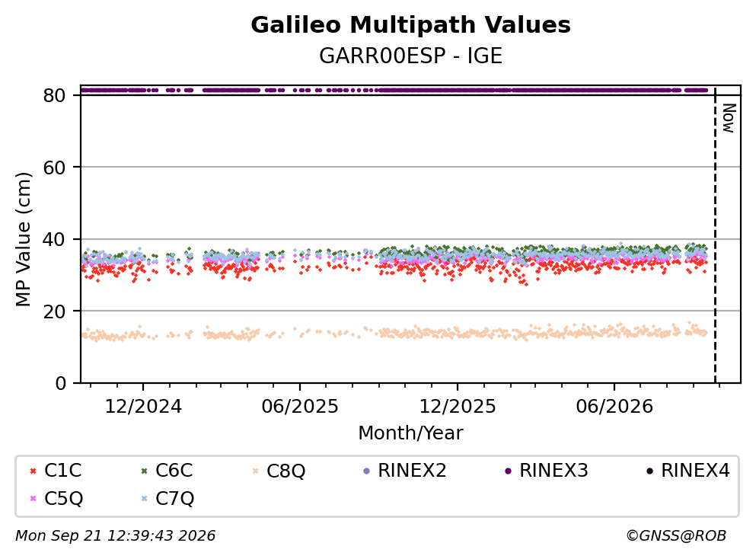Select the C1C legend label
This screenshot has height=559, width=756.
(x=62, y=471)
